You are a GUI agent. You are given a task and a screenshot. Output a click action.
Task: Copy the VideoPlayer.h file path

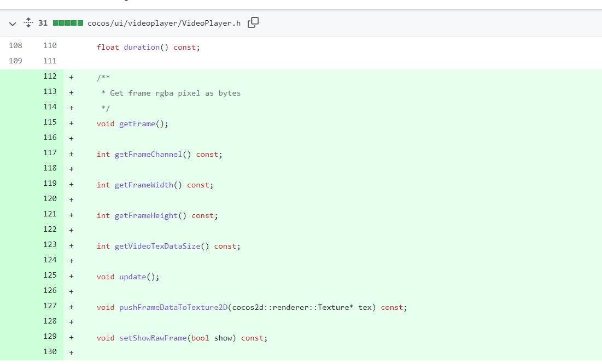253,23
